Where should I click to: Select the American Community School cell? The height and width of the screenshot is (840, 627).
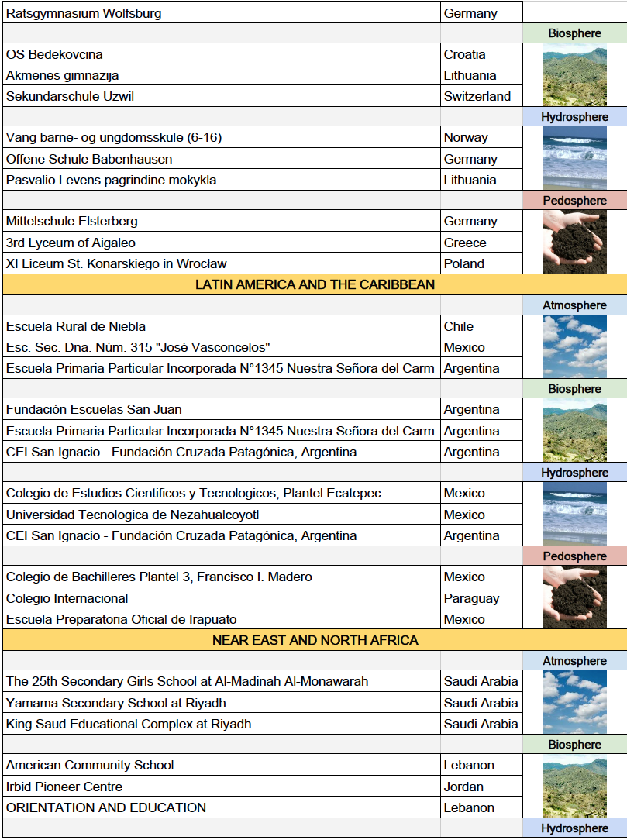pos(222,765)
